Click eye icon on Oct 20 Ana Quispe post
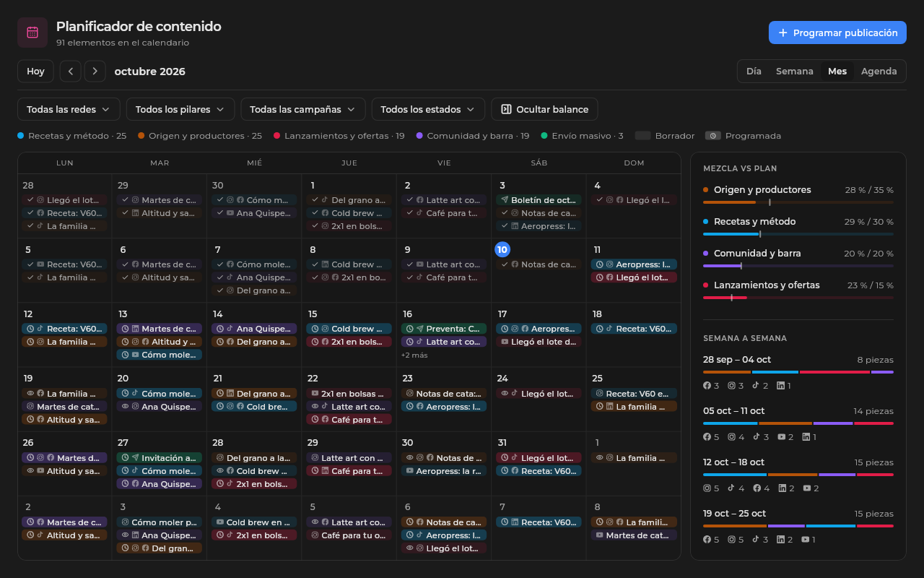The height and width of the screenshot is (578, 924). (x=124, y=407)
